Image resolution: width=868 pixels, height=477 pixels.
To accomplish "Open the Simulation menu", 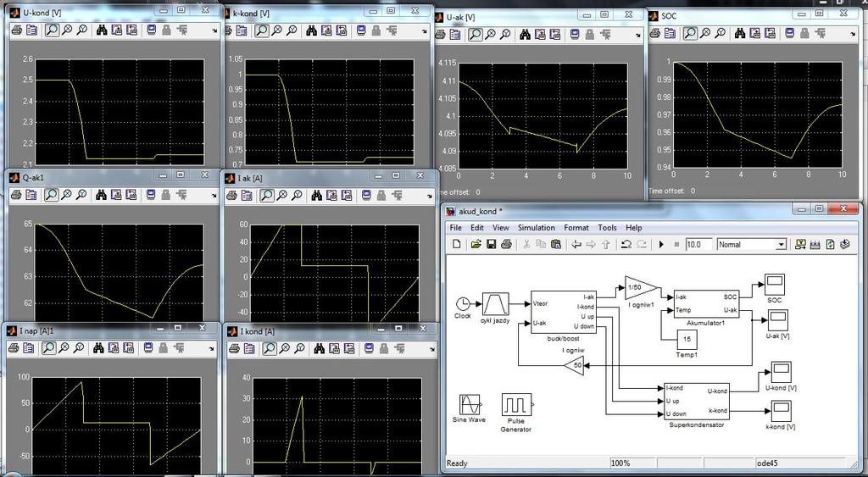I will click(x=536, y=227).
